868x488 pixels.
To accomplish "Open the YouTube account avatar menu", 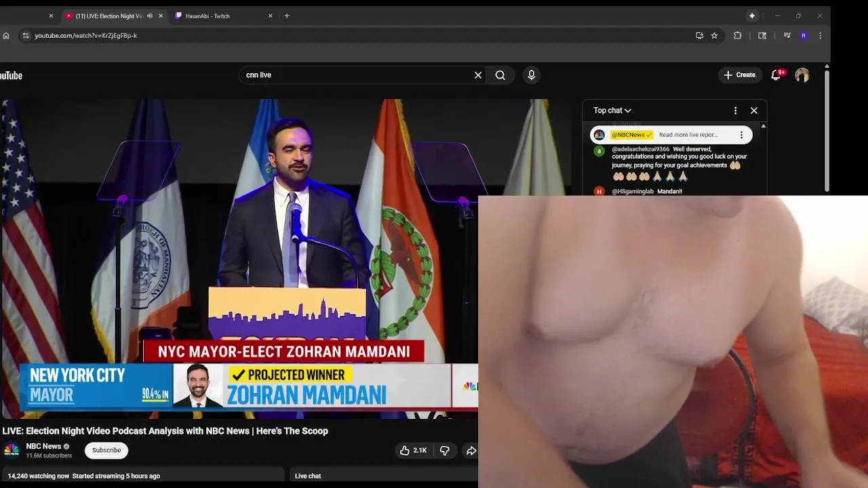I will click(x=802, y=75).
